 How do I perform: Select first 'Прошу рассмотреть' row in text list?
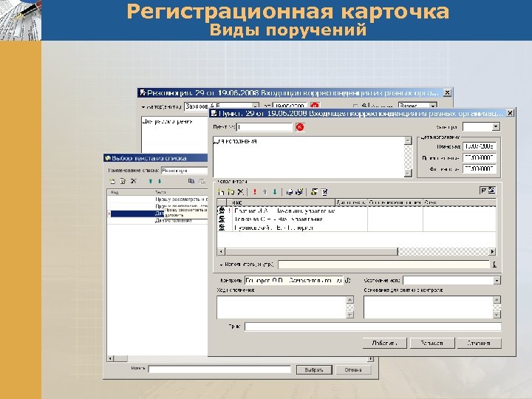157,199
